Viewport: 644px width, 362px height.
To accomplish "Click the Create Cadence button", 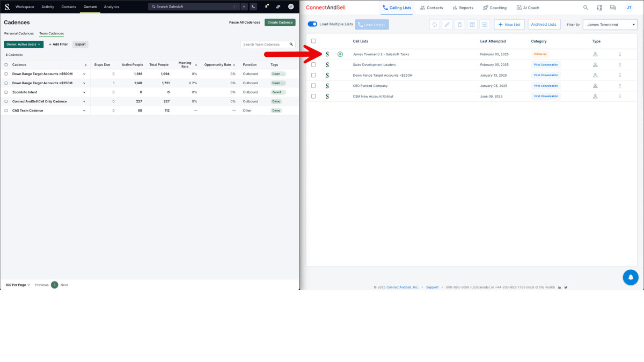I will (280, 23).
